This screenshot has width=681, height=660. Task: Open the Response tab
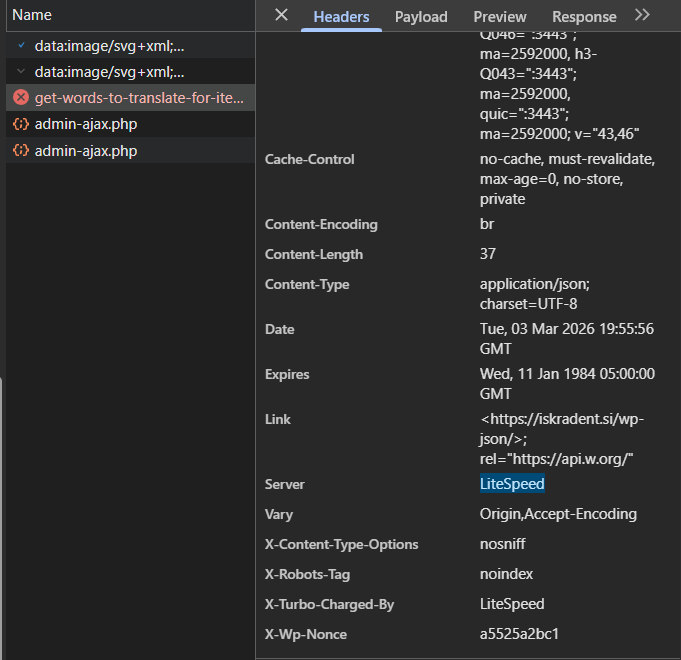pyautogui.click(x=584, y=17)
